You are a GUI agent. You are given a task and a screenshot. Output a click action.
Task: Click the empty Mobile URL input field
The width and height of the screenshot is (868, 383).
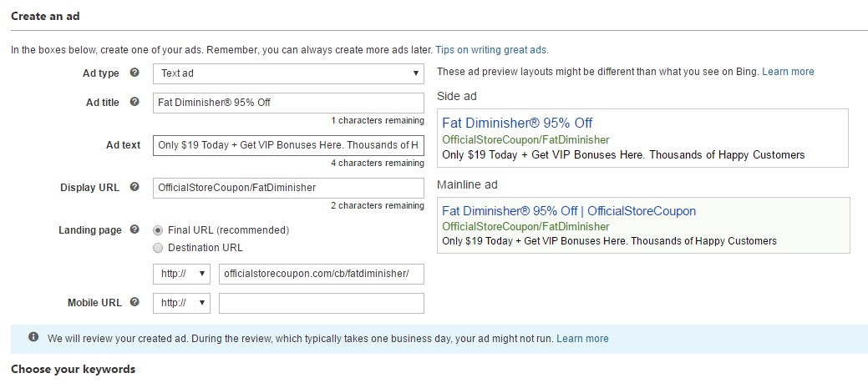tap(322, 303)
